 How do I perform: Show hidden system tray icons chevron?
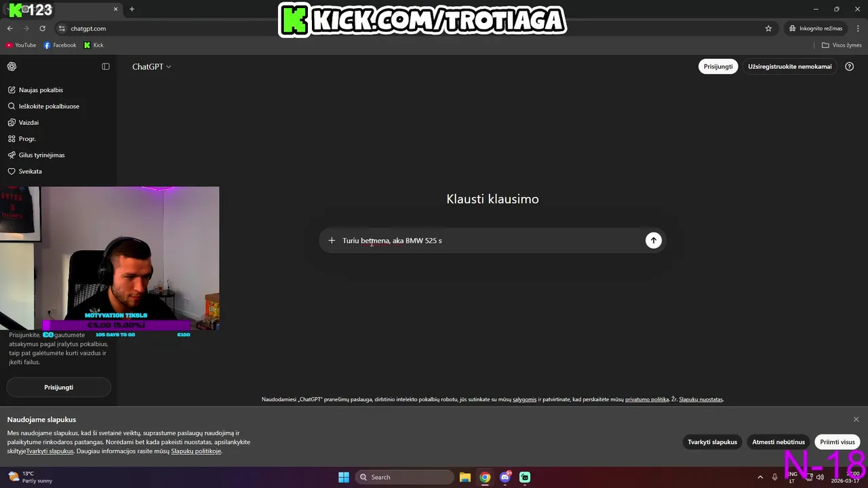pyautogui.click(x=760, y=477)
